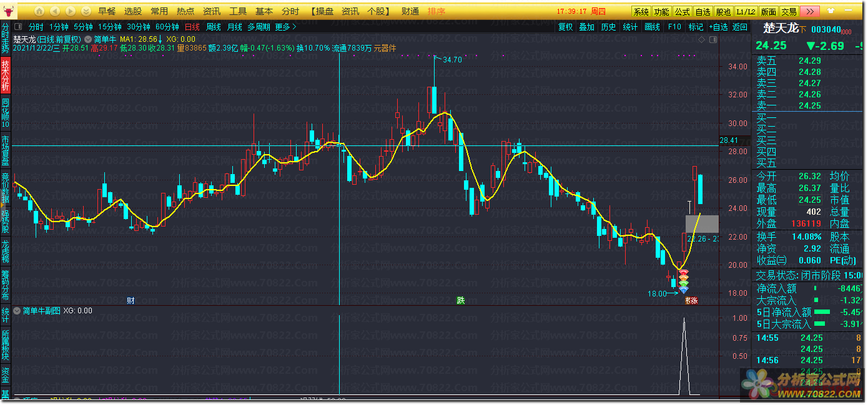Screen dimensions: 868x405
Task: Click 复权 in chart toolbar
Action: (x=566, y=27)
